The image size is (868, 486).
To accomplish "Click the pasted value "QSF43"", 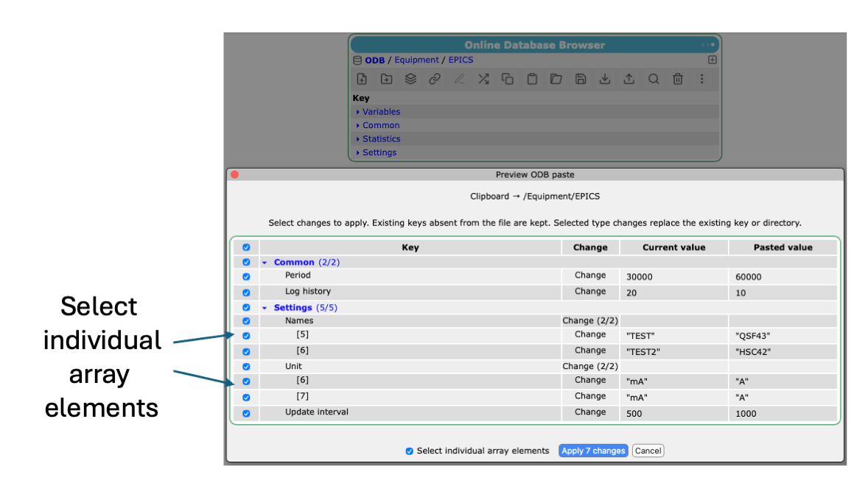I will (x=753, y=336).
